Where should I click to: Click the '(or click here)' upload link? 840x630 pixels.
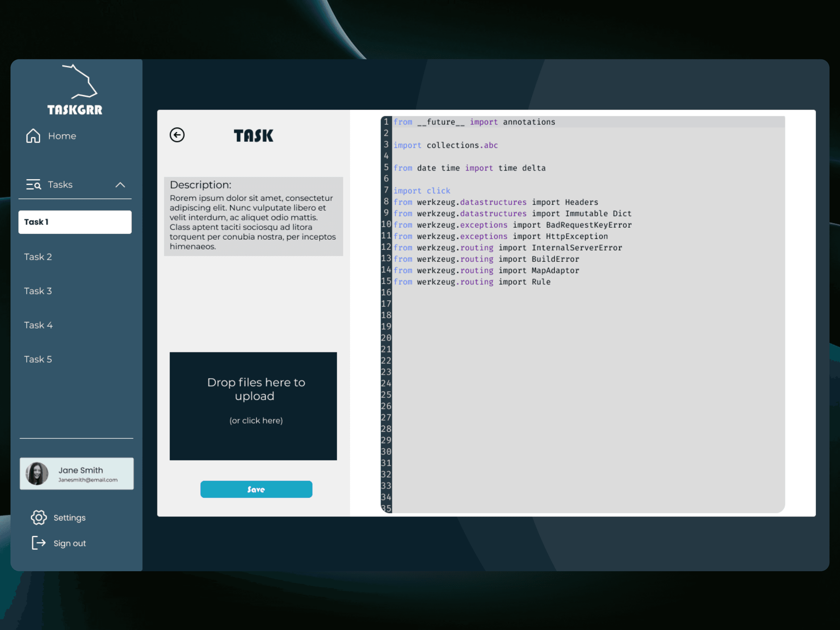(256, 420)
